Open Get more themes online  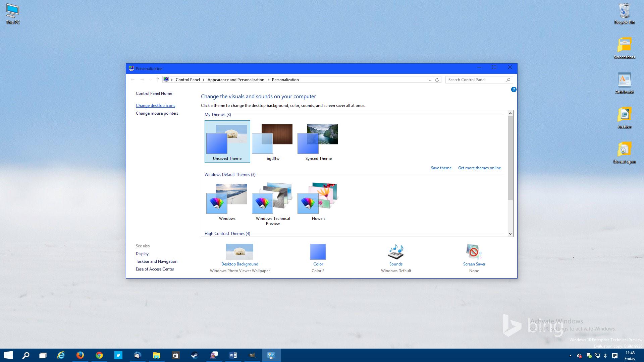click(x=479, y=168)
